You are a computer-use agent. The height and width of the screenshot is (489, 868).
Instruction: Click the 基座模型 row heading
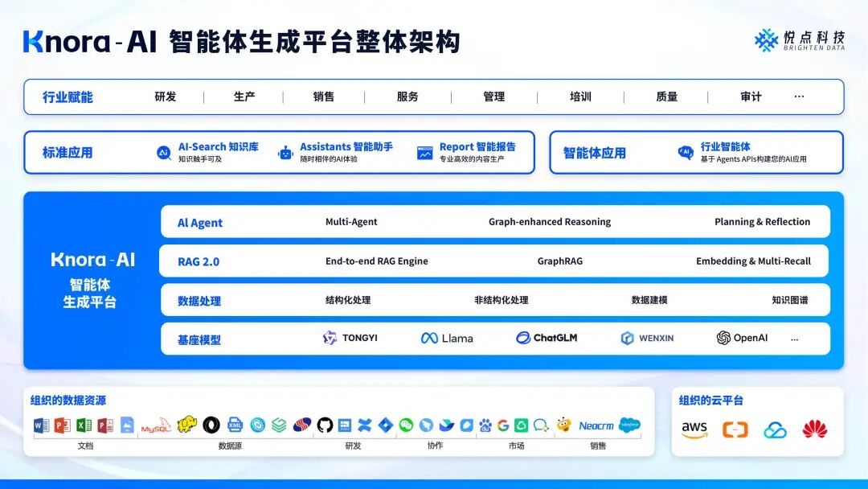coord(199,340)
